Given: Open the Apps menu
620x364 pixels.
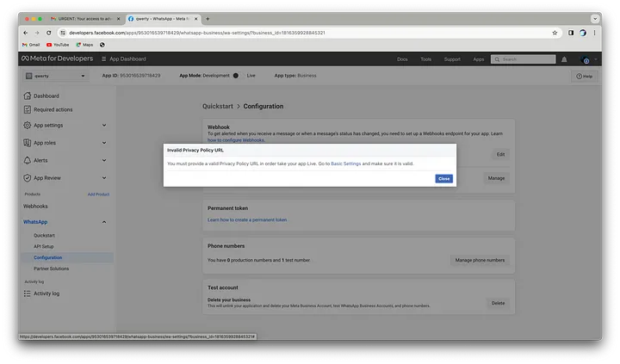Looking at the screenshot, I should pos(479,59).
